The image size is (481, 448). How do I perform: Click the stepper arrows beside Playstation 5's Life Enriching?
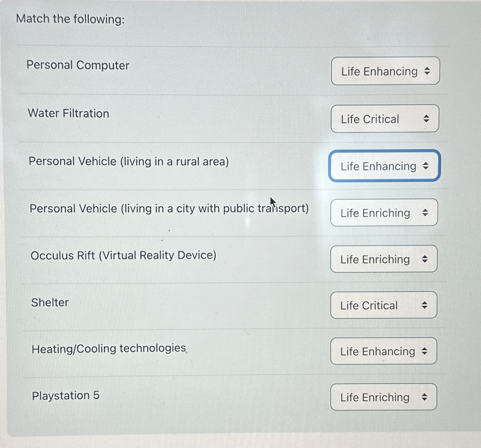pyautogui.click(x=425, y=397)
